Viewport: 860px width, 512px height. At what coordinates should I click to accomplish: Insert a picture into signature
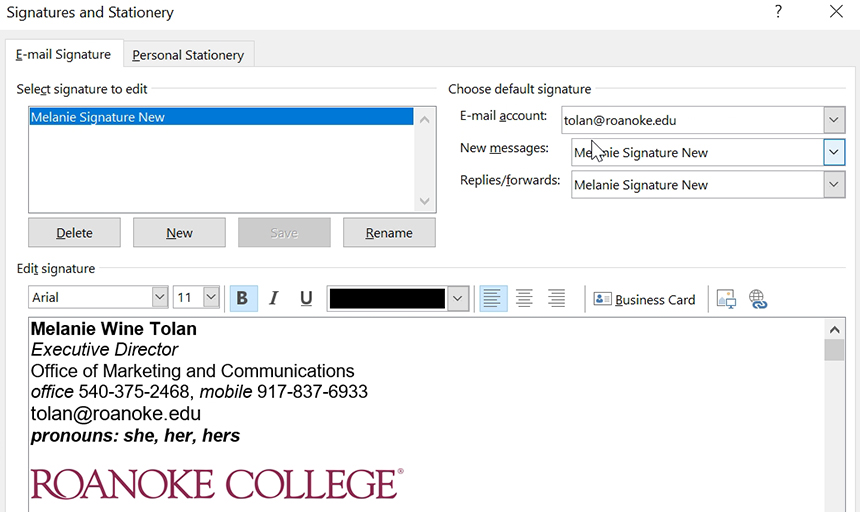726,299
